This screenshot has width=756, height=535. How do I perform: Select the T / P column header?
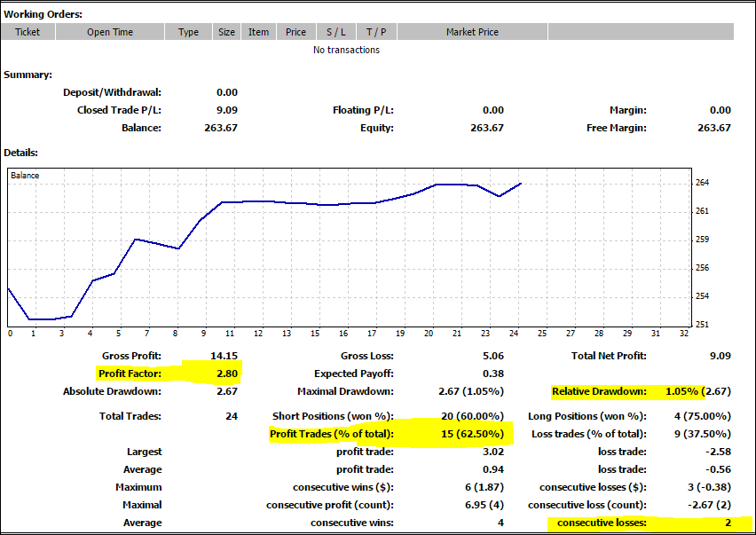tap(376, 32)
